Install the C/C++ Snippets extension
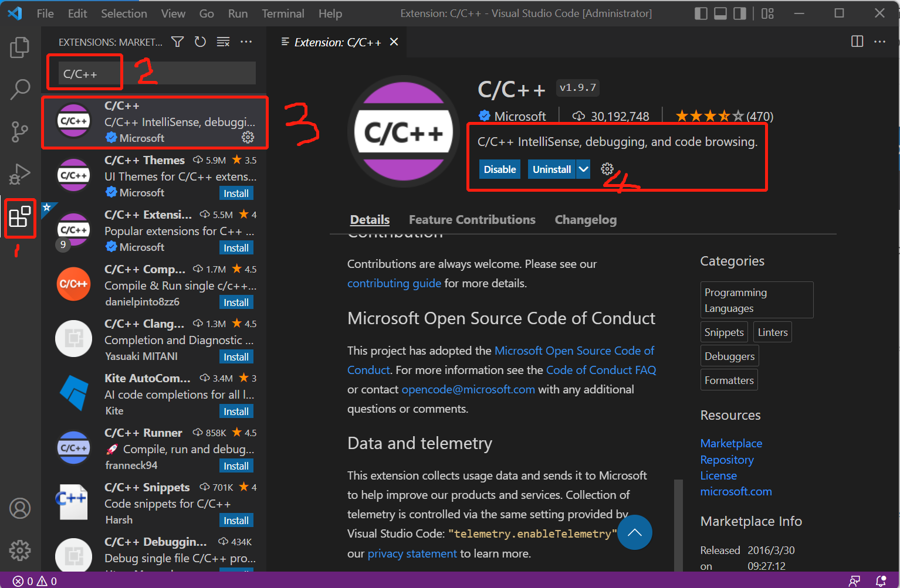This screenshot has width=900, height=588. (236, 520)
